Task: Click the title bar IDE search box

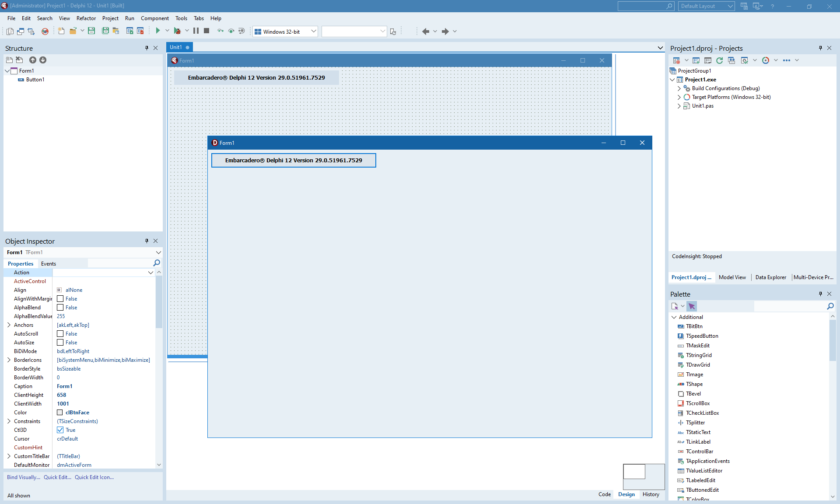Action: [646, 6]
